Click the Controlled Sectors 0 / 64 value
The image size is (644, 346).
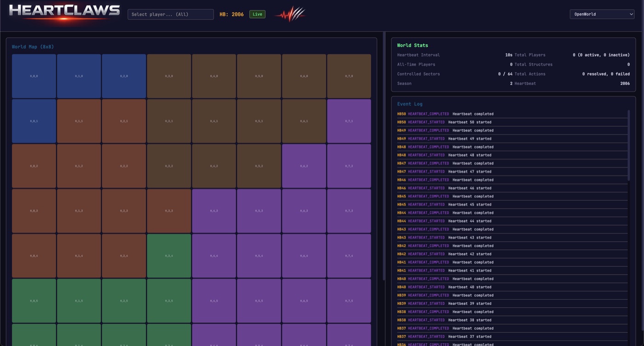[505, 74]
